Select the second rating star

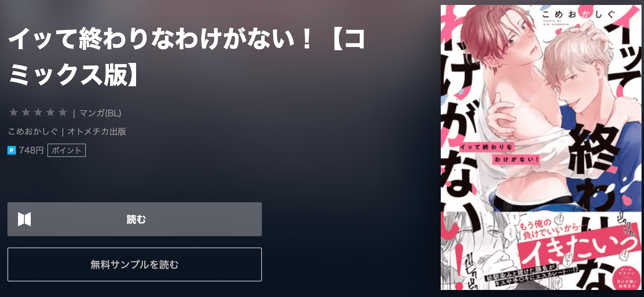(x=26, y=112)
